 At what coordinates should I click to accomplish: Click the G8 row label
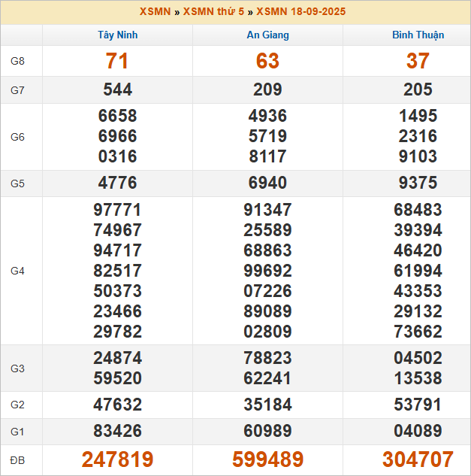[x=18, y=62]
